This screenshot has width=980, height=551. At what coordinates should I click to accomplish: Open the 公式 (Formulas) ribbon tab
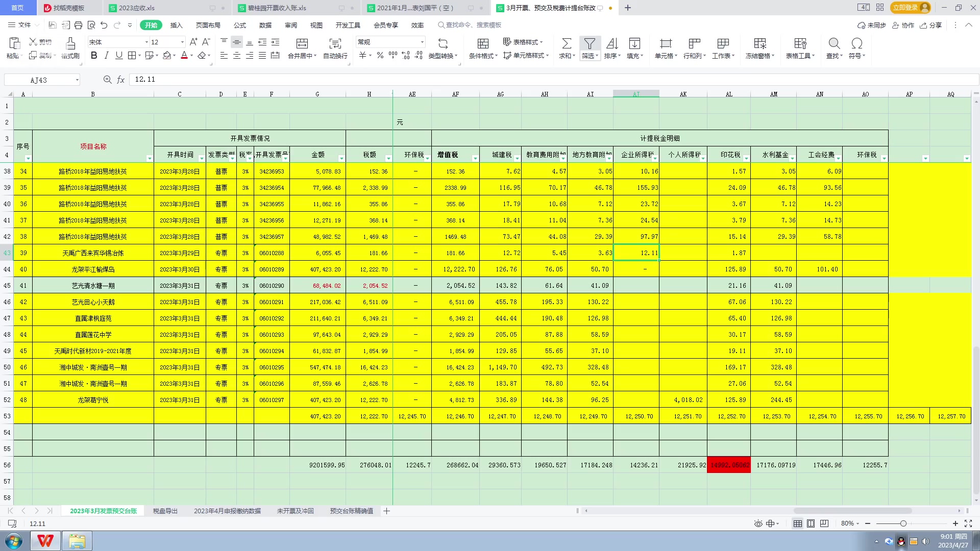[x=240, y=25]
